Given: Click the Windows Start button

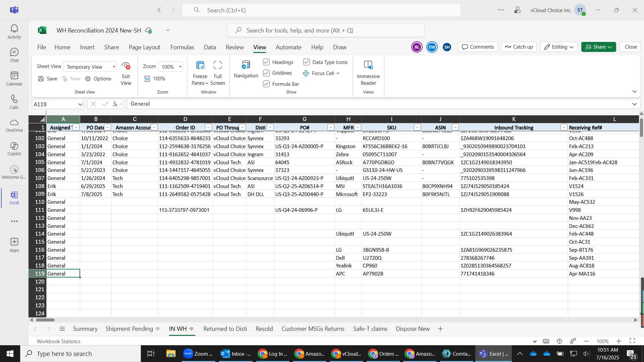Looking at the screenshot, I should (x=10, y=354).
